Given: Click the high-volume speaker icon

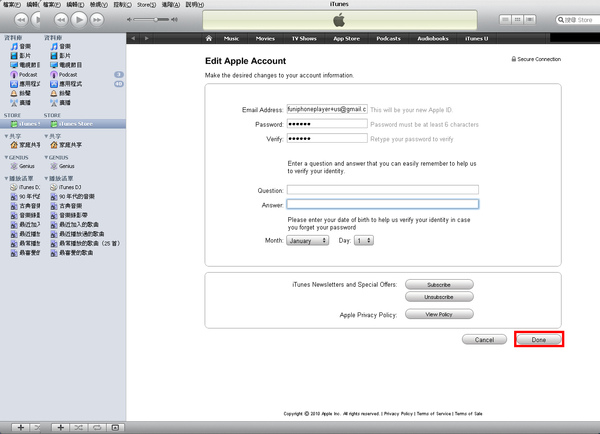Looking at the screenshot, I should click(x=174, y=20).
